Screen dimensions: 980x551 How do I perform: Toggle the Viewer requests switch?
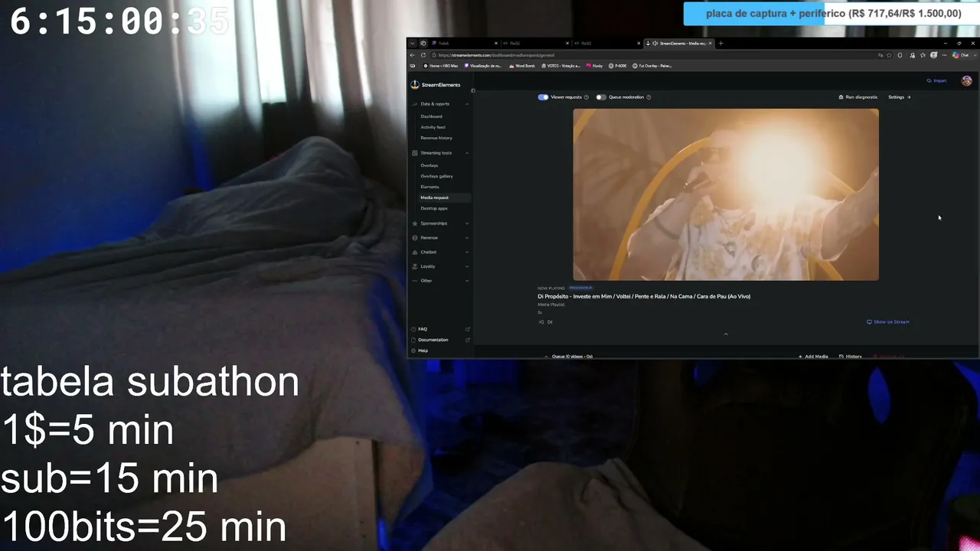(544, 97)
